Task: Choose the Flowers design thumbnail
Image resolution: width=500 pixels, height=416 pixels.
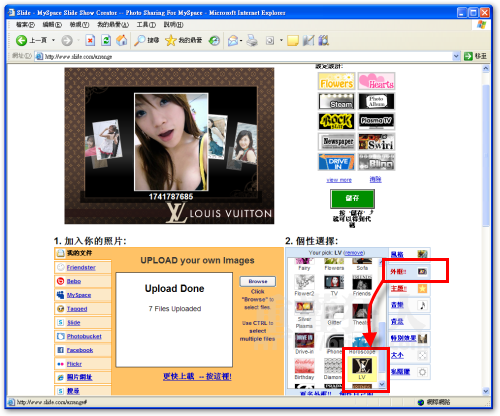Action: point(337,81)
